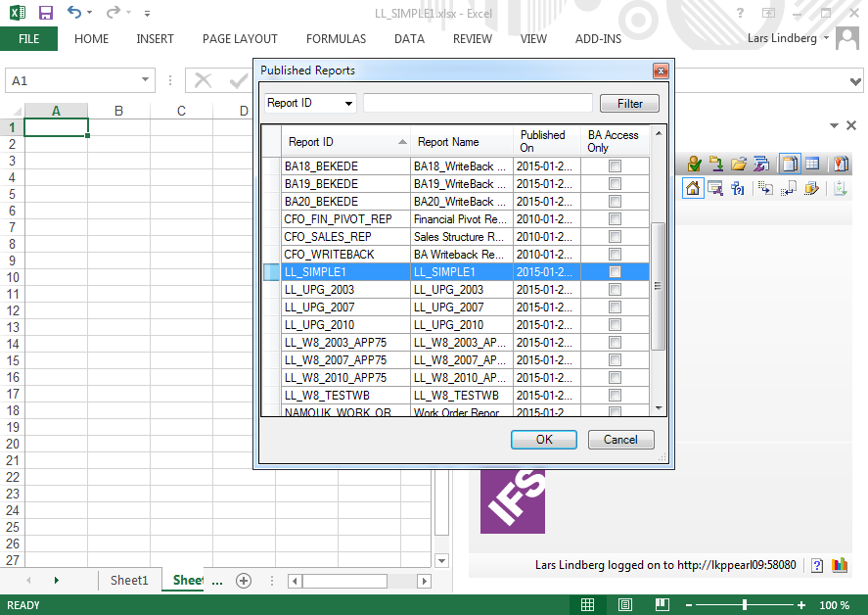Open the FORMULAS ribbon tab
Viewport: 868px width, 615px height.
(x=336, y=39)
